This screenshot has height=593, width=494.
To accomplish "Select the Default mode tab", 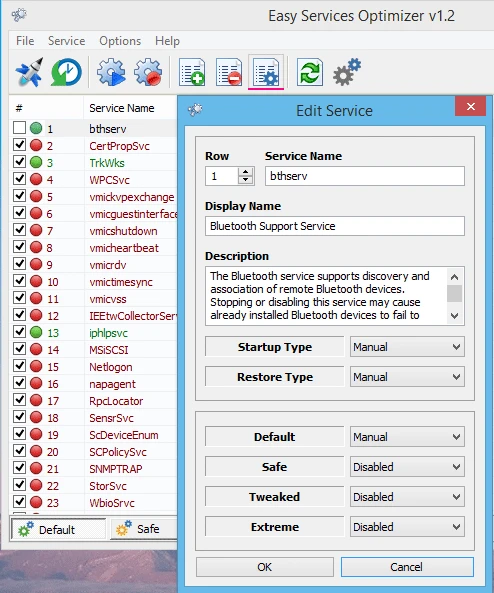I will tap(58, 529).
